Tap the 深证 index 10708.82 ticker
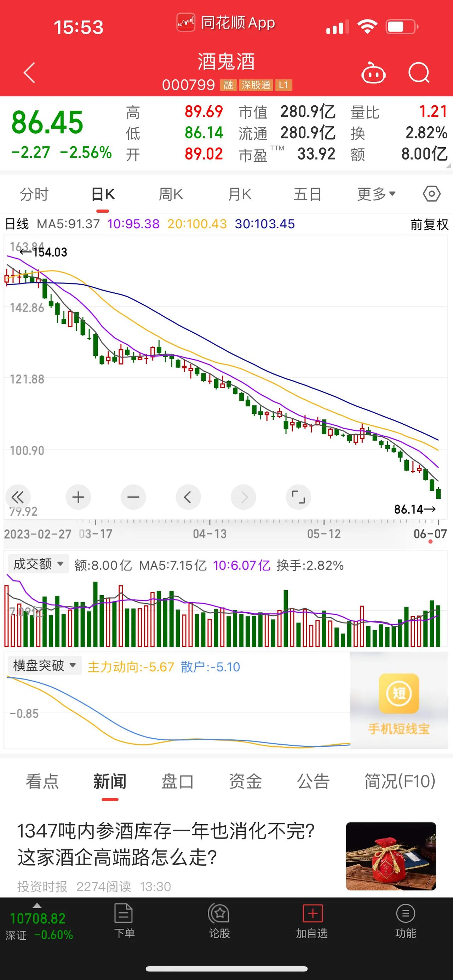Image resolution: width=453 pixels, height=980 pixels. [x=38, y=919]
